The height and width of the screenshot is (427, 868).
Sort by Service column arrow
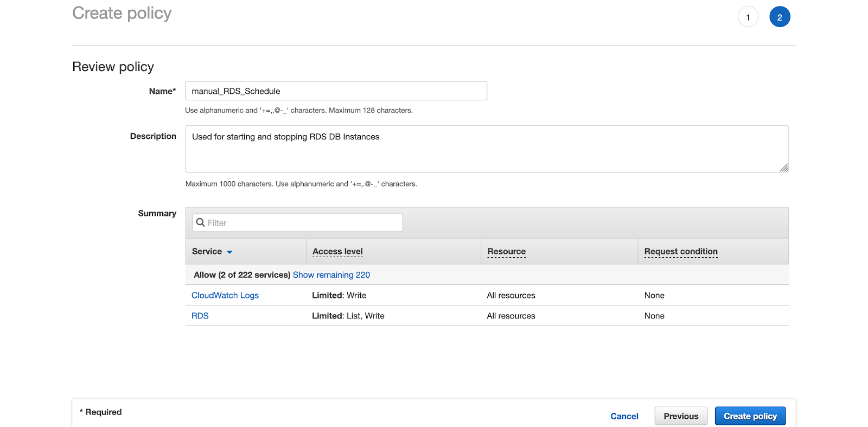click(229, 252)
